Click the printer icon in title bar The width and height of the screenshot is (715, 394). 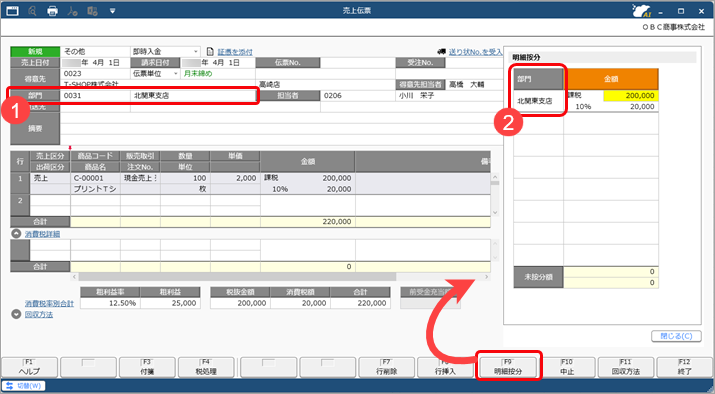pyautogui.click(x=52, y=10)
